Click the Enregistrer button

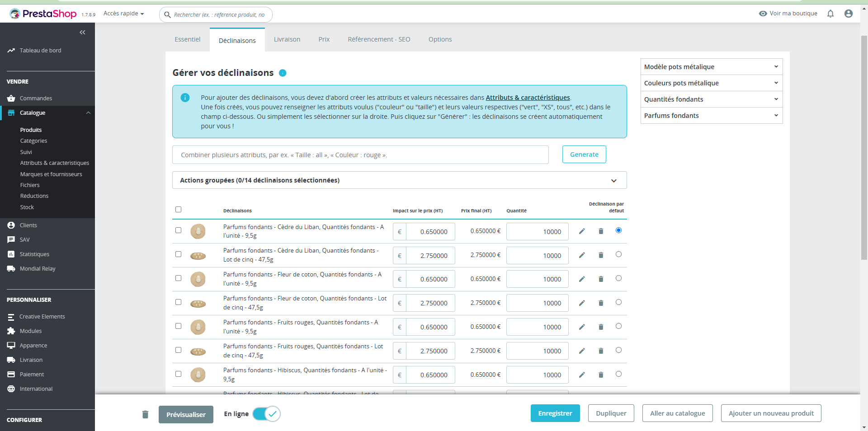click(x=555, y=413)
